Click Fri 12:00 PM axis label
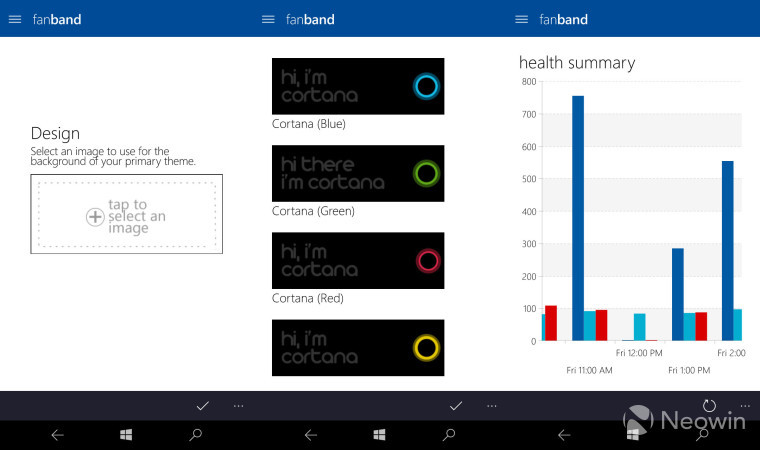The image size is (760, 450). [x=639, y=353]
